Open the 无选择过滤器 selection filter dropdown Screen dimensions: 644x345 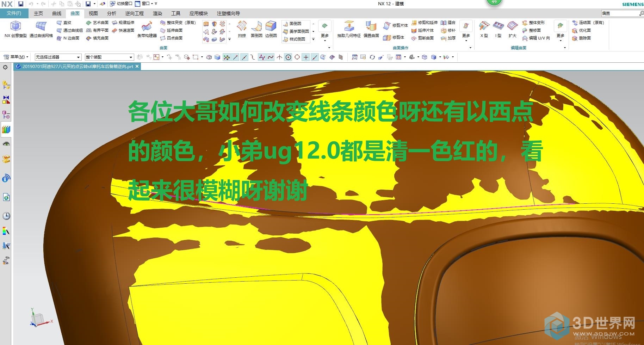pyautogui.click(x=58, y=57)
